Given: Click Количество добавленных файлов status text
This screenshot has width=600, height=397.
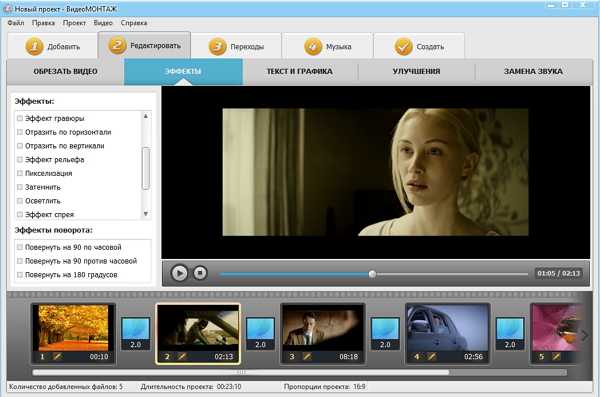Looking at the screenshot, I should (x=66, y=387).
